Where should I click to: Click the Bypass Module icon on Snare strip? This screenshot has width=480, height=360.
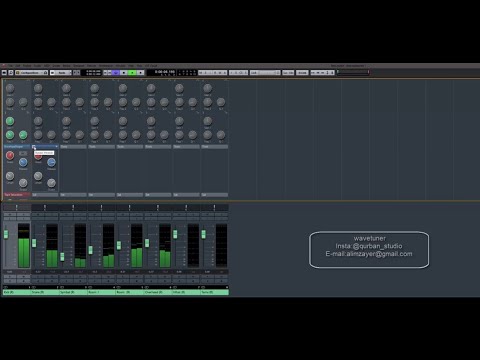(34, 147)
